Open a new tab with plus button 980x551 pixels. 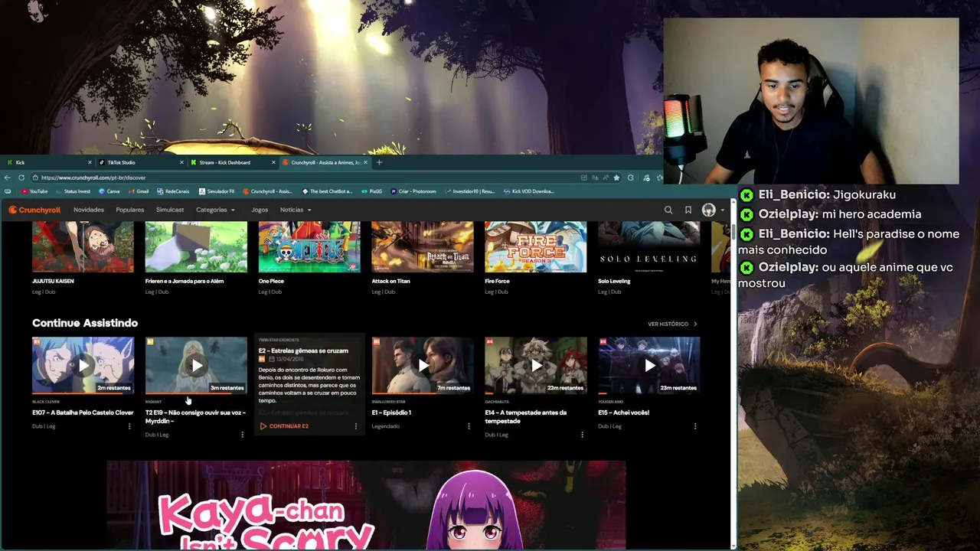coord(379,162)
